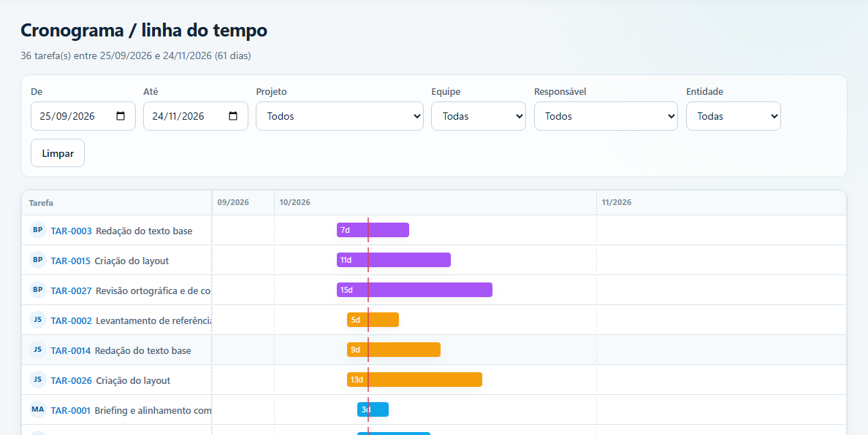The height and width of the screenshot is (435, 868).
Task: Open task link TAR-0015
Action: [x=70, y=261]
